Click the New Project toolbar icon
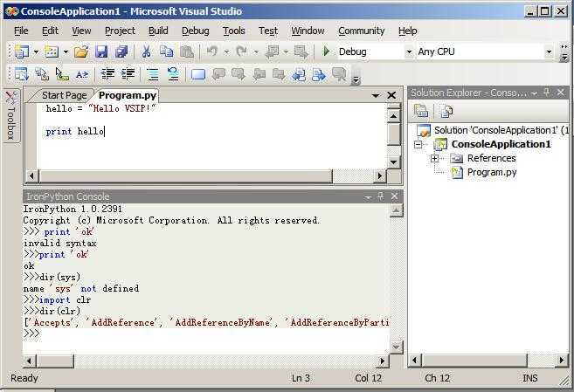Viewport: 574px width, 392px height. tap(21, 52)
